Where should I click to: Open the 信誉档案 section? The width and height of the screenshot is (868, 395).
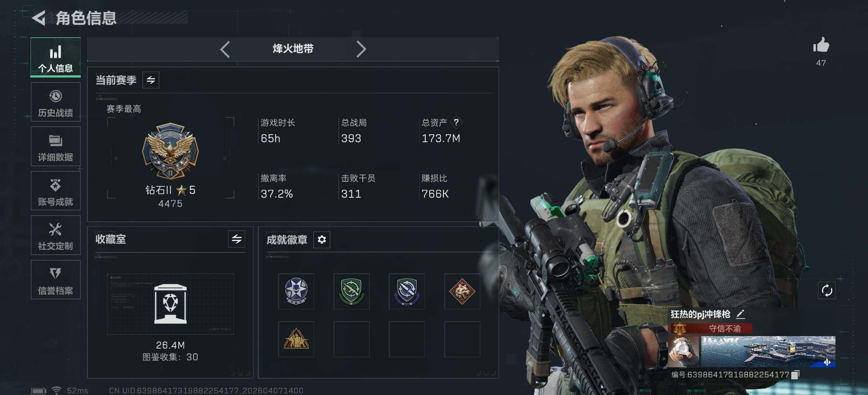point(56,279)
